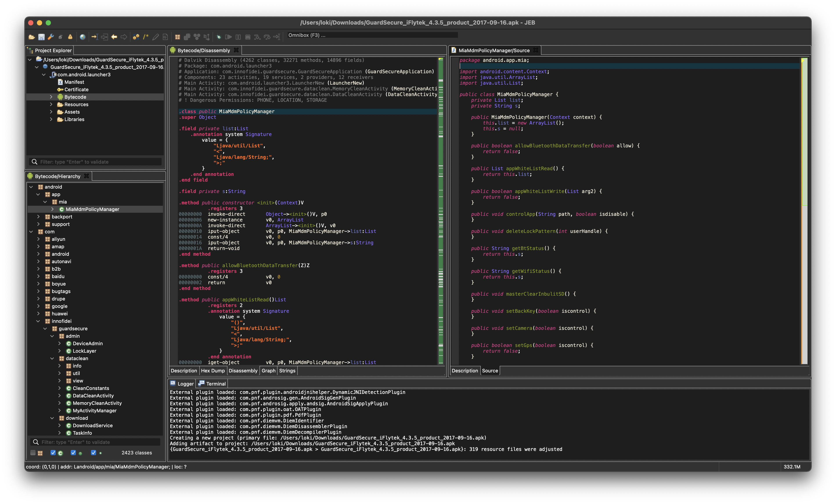Image resolution: width=836 pixels, height=504 pixels.
Task: Switch to the Graph tab
Action: coord(268,370)
